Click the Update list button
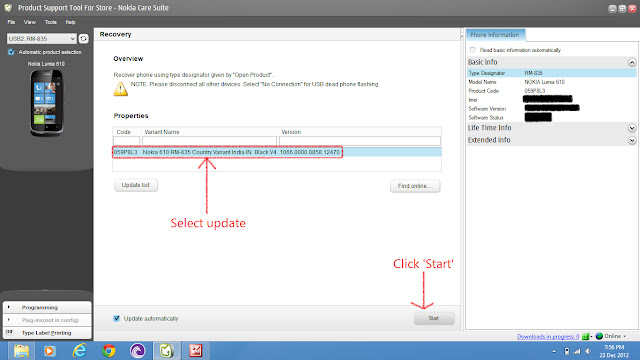This screenshot has width=640, height=360. (x=136, y=185)
